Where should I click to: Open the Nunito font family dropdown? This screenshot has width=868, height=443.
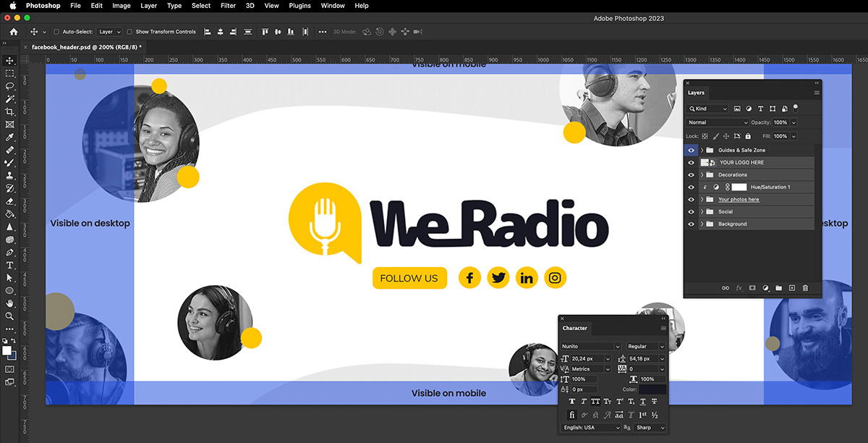tap(591, 347)
